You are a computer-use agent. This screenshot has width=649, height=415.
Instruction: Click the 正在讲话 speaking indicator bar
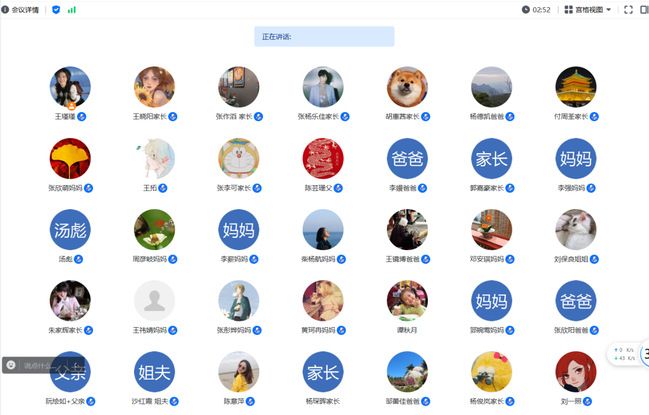point(324,36)
